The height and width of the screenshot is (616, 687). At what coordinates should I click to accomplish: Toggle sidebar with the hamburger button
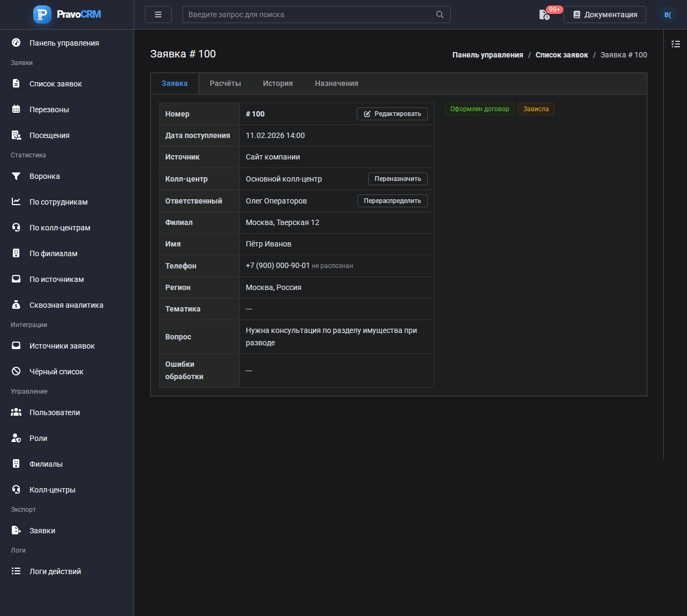(x=158, y=15)
